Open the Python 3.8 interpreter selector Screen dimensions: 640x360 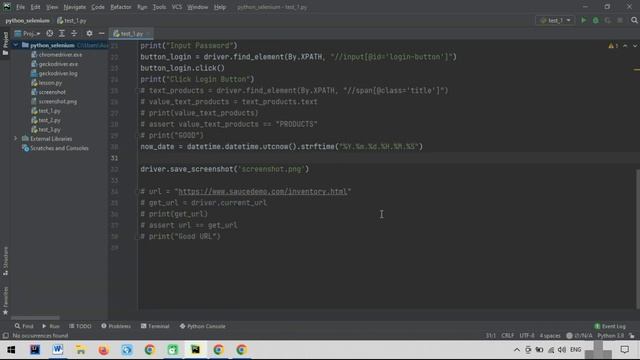point(611,336)
